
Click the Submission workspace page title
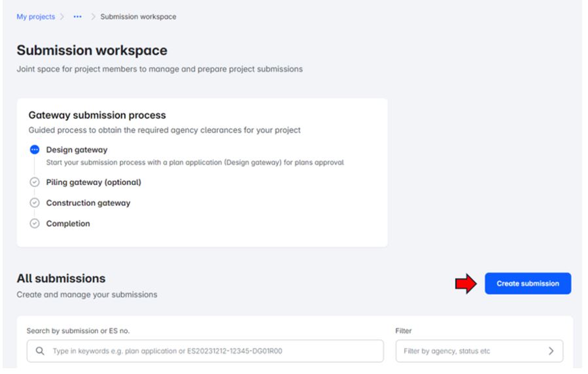[x=92, y=50]
